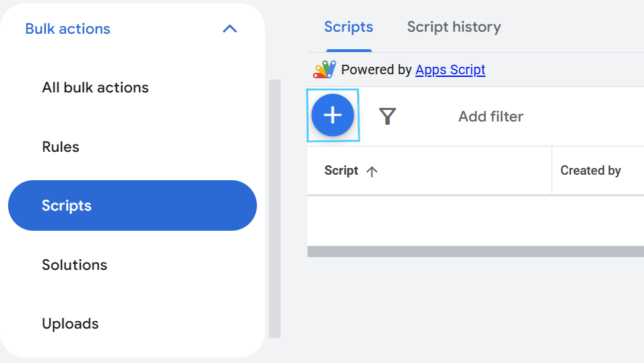Select Scripts in the sidebar
The height and width of the screenshot is (363, 644).
pos(132,206)
